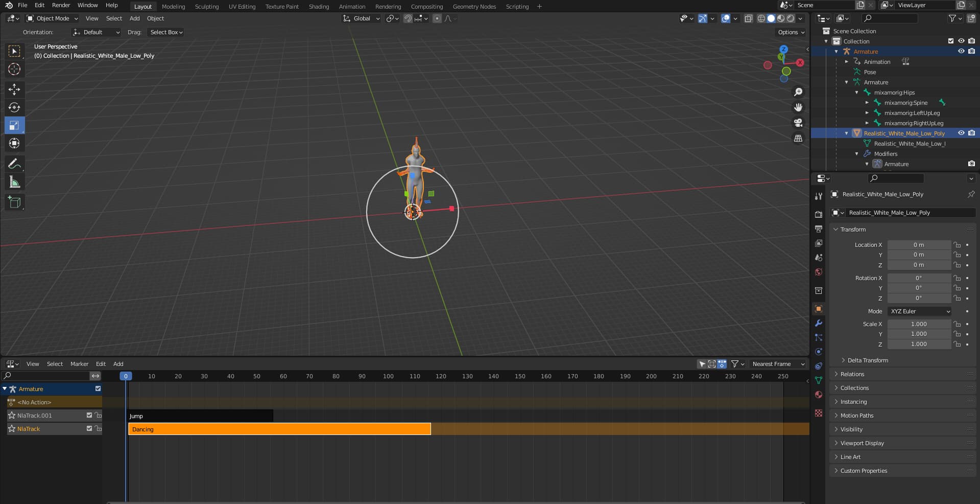Select the Annotate tool
980x504 pixels.
[14, 164]
